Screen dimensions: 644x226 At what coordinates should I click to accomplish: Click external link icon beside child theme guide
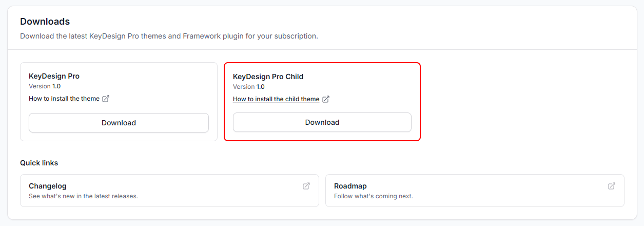(326, 99)
